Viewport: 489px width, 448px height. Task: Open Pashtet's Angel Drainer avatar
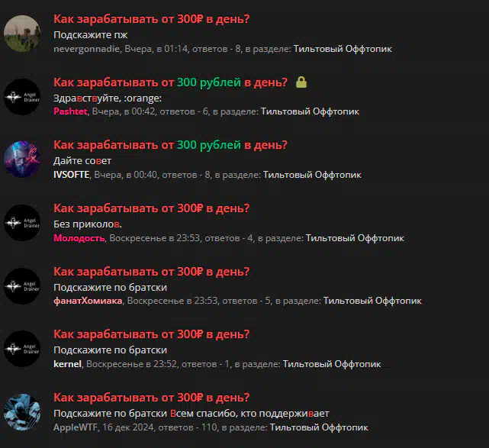click(x=22, y=97)
